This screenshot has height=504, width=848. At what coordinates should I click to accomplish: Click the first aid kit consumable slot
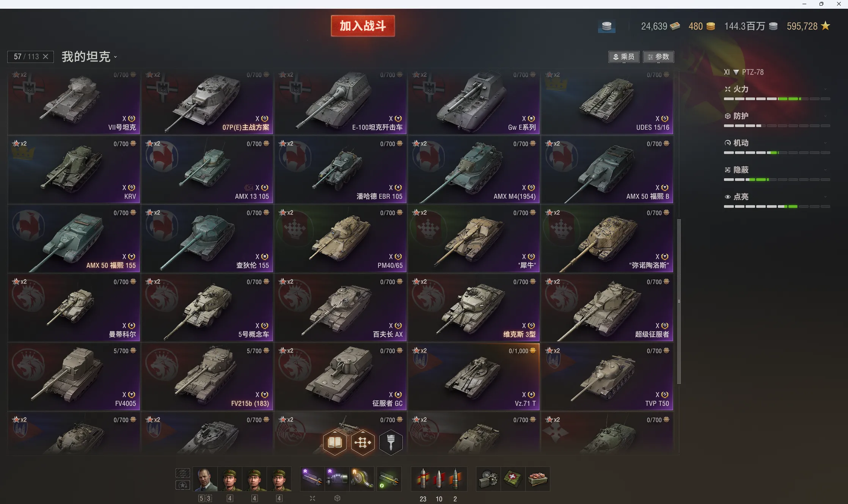tap(513, 479)
